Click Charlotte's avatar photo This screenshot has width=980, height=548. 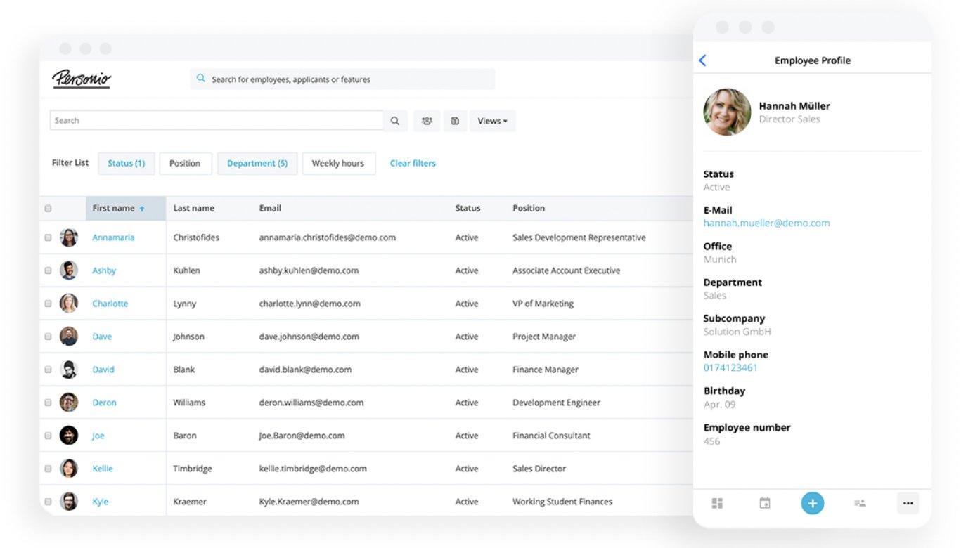[x=69, y=304]
